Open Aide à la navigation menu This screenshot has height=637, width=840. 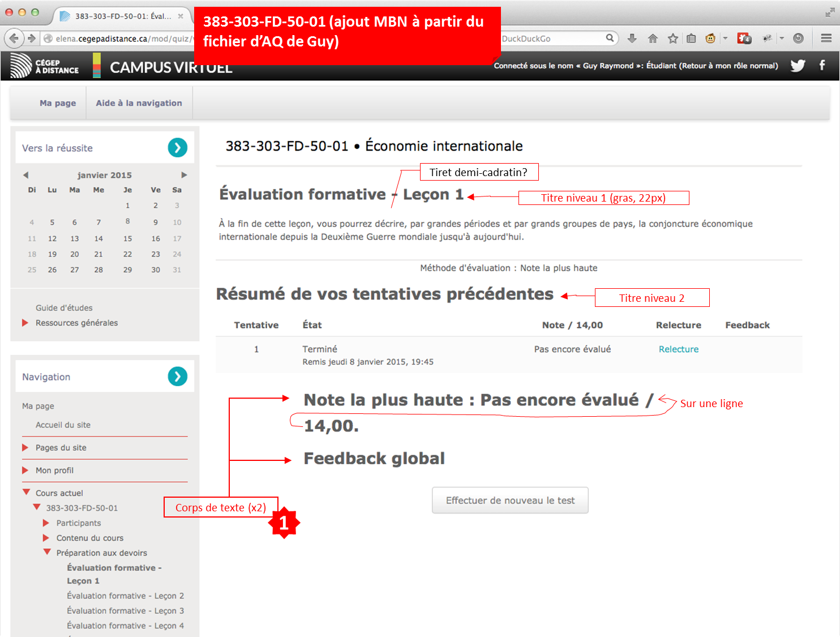coord(139,103)
